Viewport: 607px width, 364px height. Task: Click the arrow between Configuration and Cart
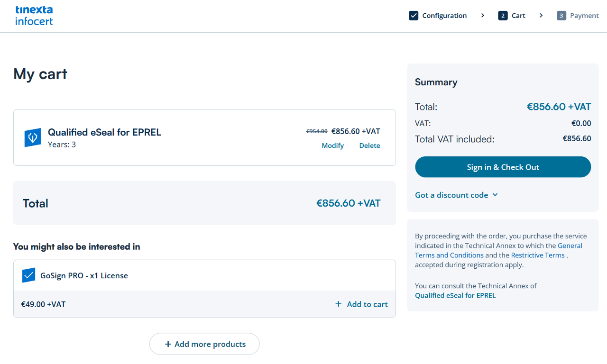[x=483, y=16]
